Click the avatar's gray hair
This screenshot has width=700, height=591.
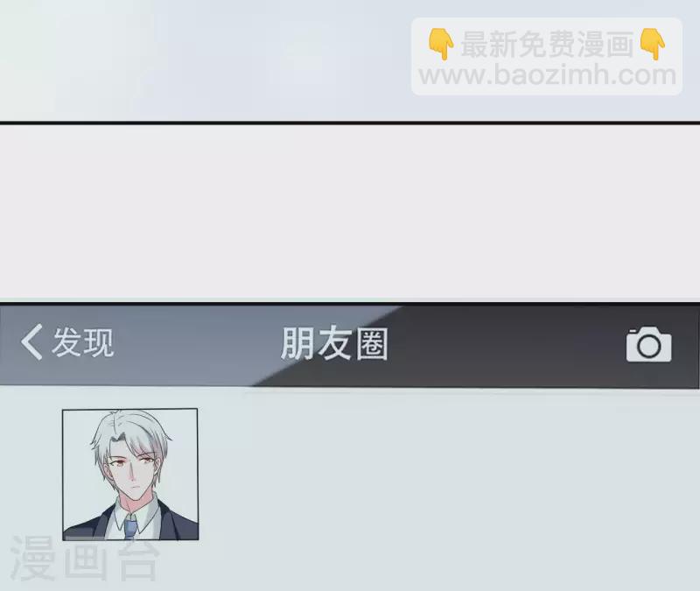point(129,435)
